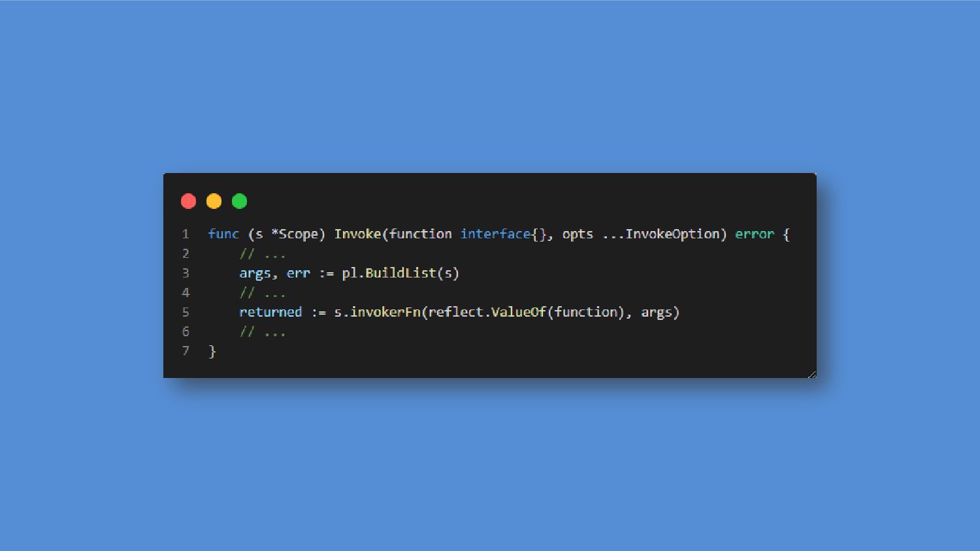Click the Invoke method name
Viewport: 980px width, 551px height.
pyautogui.click(x=357, y=234)
